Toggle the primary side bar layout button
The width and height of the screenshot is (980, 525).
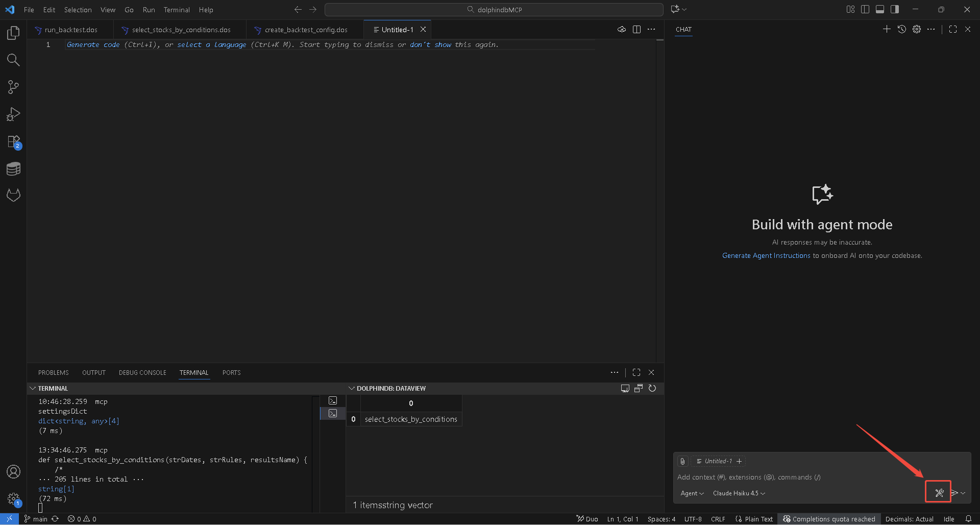pyautogui.click(x=865, y=9)
